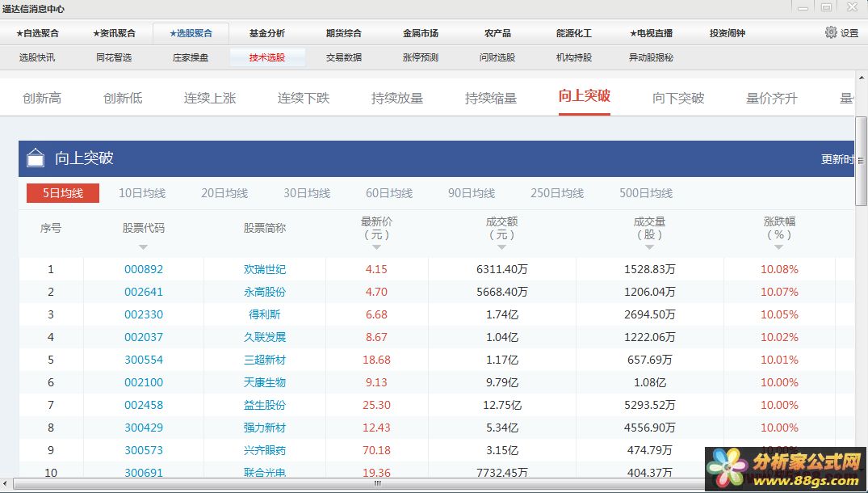This screenshot has height=493, width=868.
Task: Choose 250日均线 filter
Action: (x=557, y=193)
